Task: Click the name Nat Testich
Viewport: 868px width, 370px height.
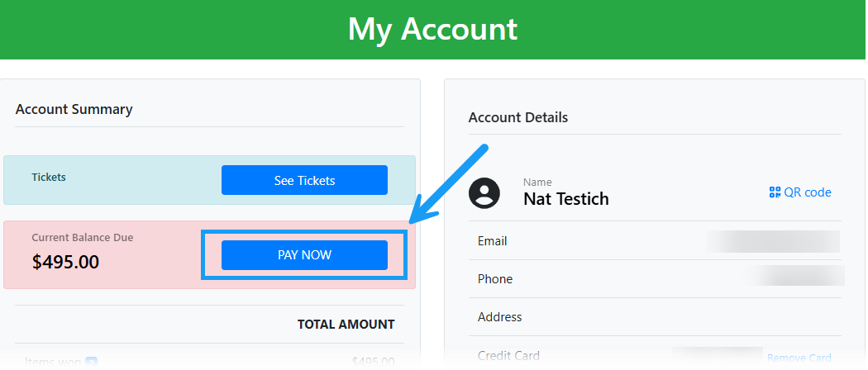Action: click(x=565, y=199)
